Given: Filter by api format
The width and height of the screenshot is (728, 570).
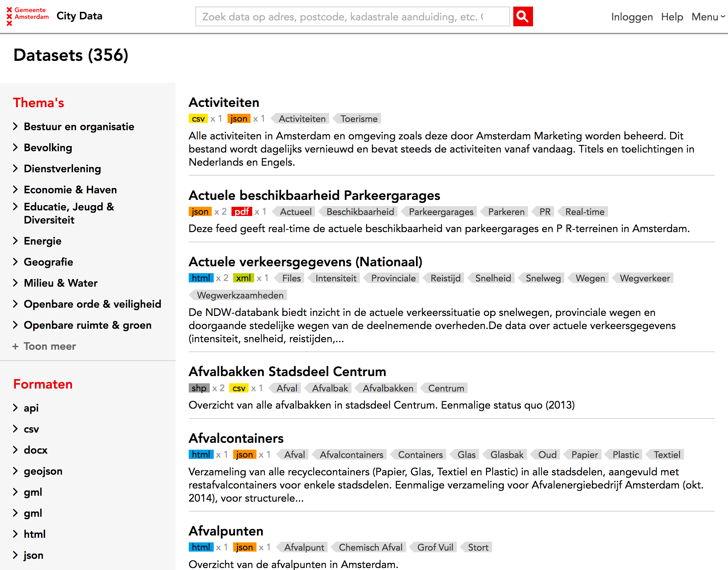Looking at the screenshot, I should [x=31, y=408].
